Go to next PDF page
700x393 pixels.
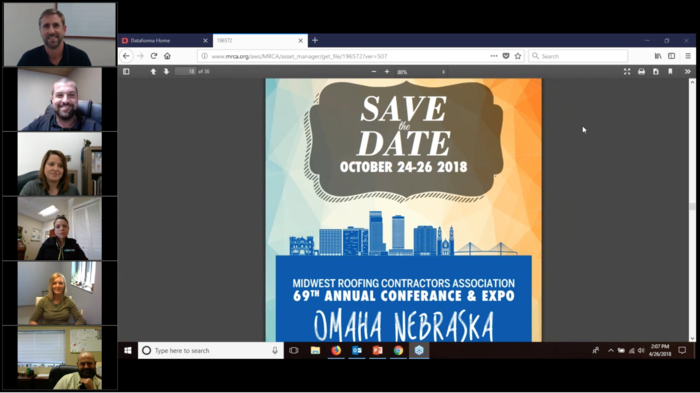(x=166, y=71)
